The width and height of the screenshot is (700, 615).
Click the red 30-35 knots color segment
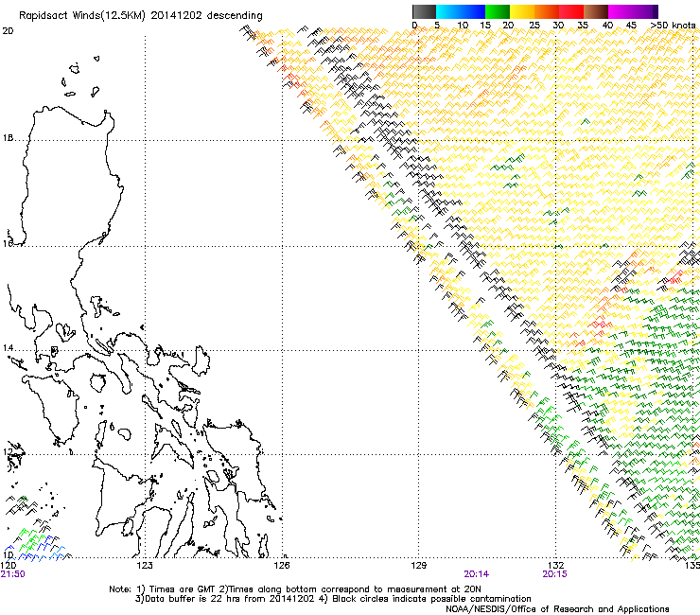571,11
